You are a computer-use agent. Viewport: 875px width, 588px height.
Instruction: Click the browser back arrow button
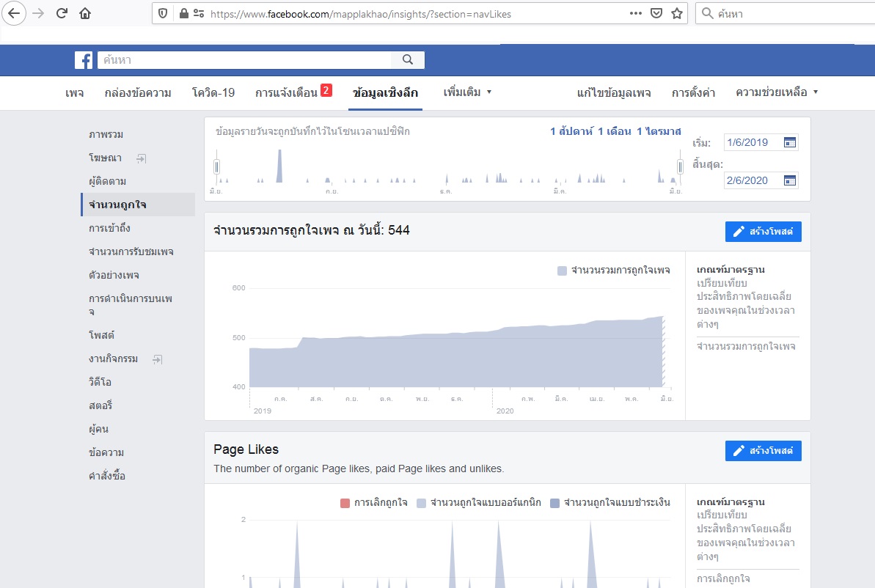point(14,13)
